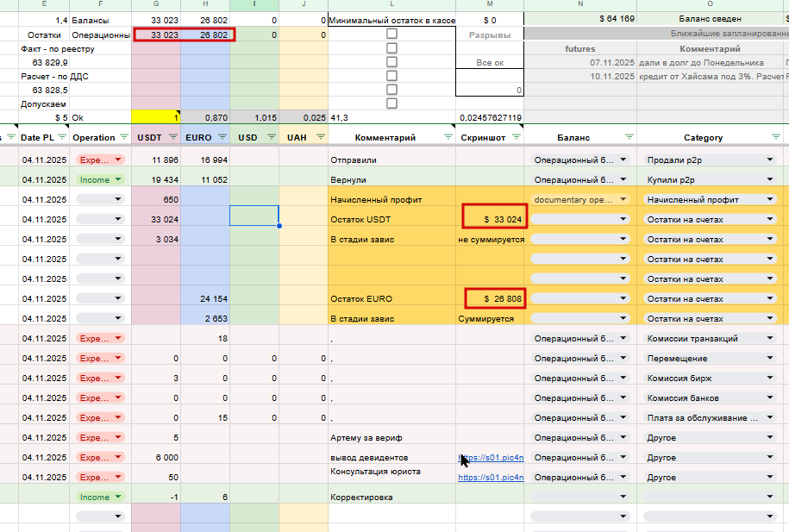
Task: Select the Разрывы cell
Action: coord(490,34)
